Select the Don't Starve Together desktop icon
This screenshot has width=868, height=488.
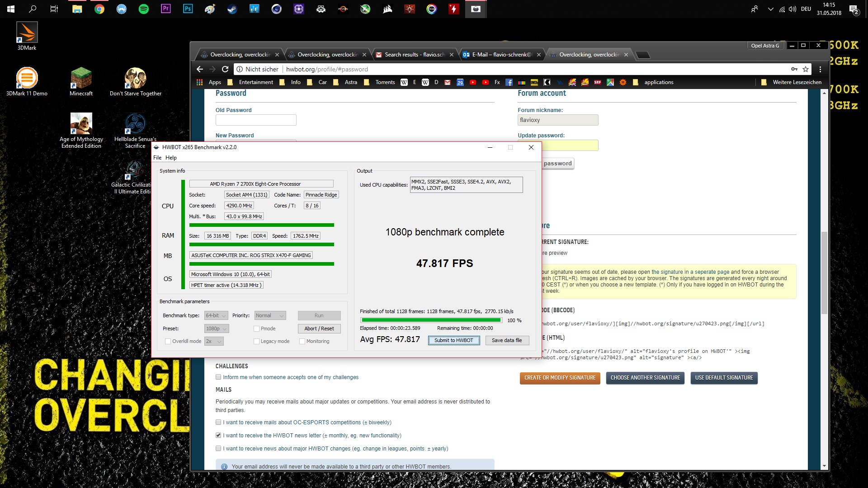tap(136, 81)
